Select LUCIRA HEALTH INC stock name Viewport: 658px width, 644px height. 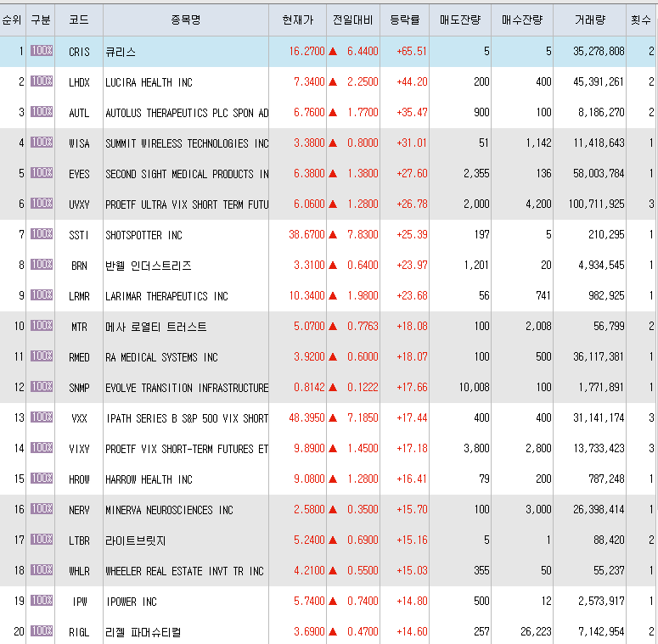pos(149,82)
